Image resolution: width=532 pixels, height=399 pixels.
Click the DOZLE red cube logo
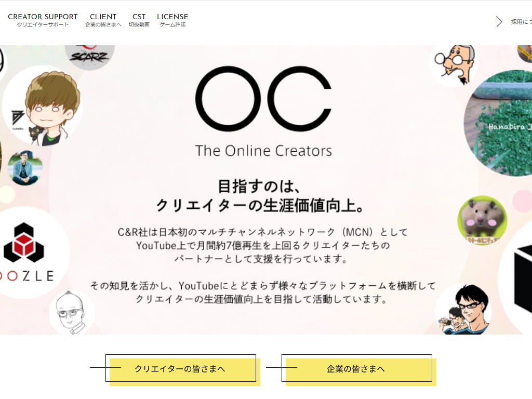tap(25, 253)
